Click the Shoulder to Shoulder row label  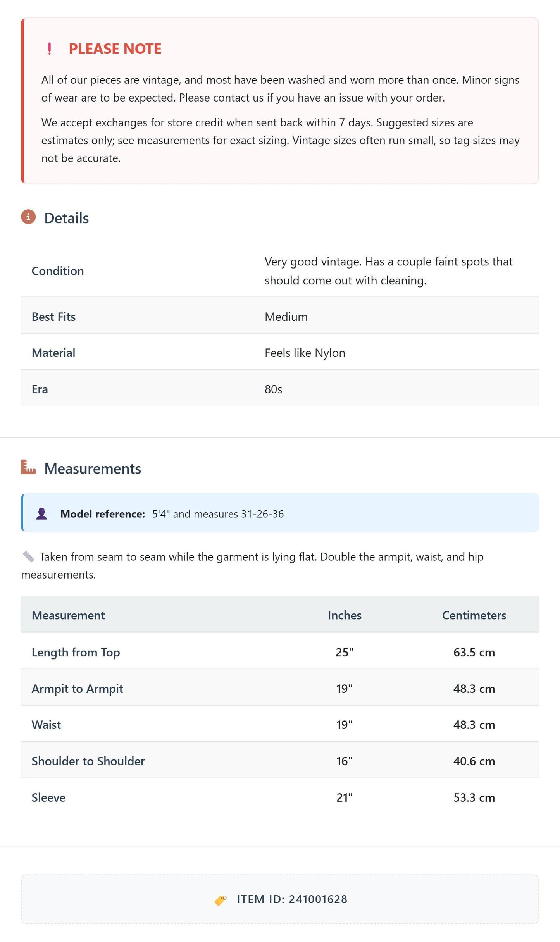click(88, 761)
